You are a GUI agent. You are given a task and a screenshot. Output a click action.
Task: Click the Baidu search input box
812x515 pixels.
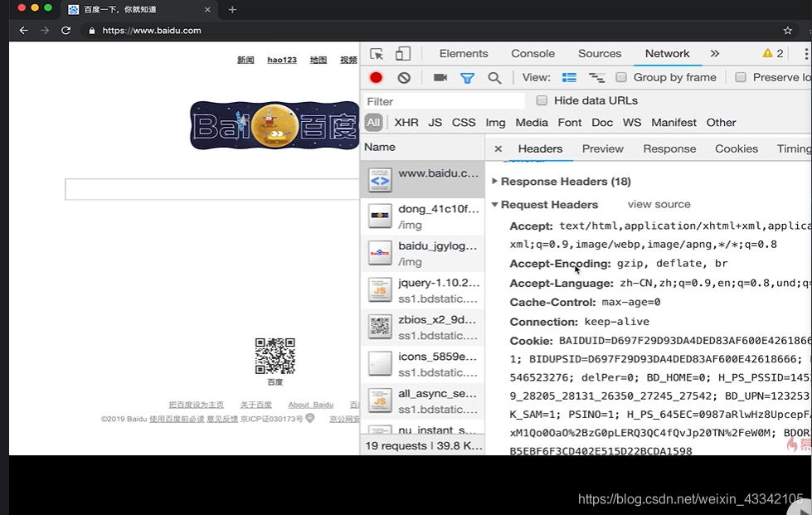[212, 189]
